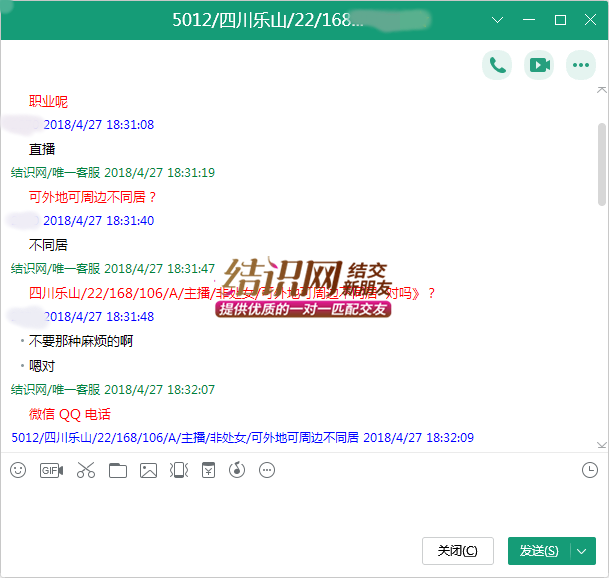
Task: Start a video call
Action: tap(539, 65)
